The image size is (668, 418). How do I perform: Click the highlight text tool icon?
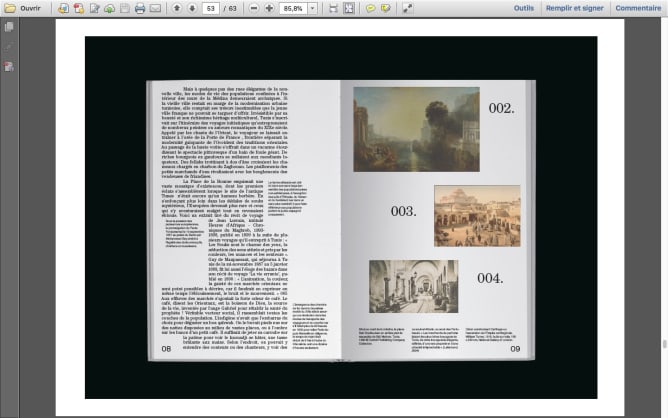386,8
